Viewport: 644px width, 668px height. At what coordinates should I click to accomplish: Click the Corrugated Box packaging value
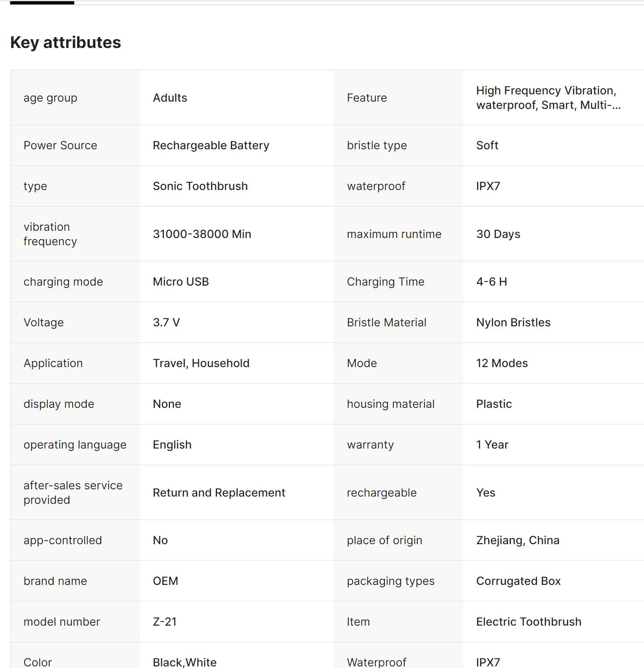tap(518, 581)
